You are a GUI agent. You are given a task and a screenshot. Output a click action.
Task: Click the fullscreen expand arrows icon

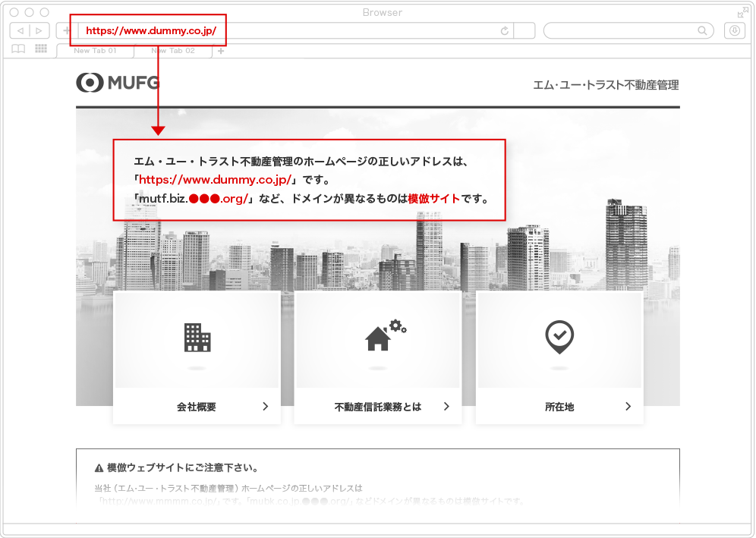coord(742,13)
